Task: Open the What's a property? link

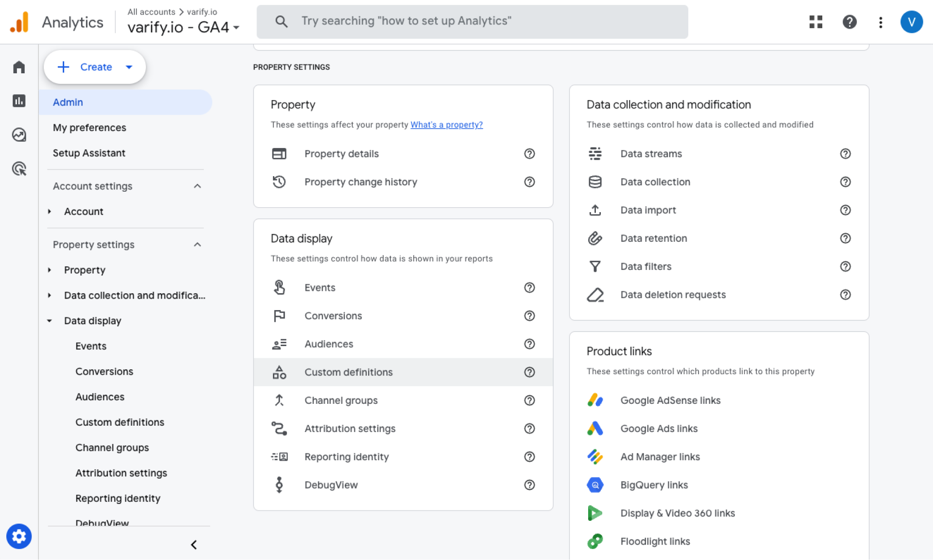Action: pos(446,125)
